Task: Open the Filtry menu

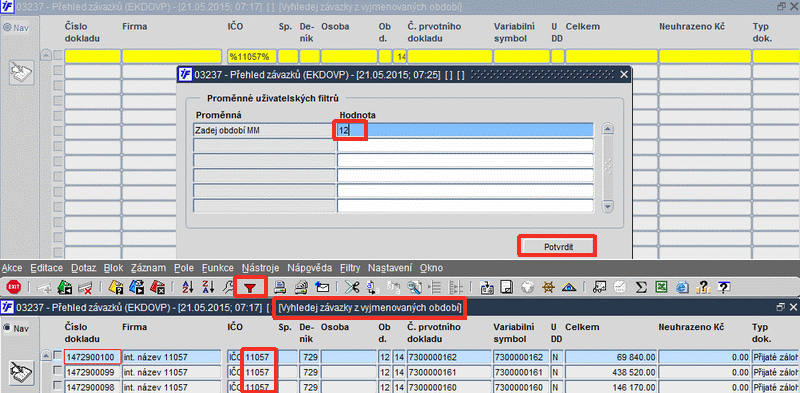Action: [349, 268]
